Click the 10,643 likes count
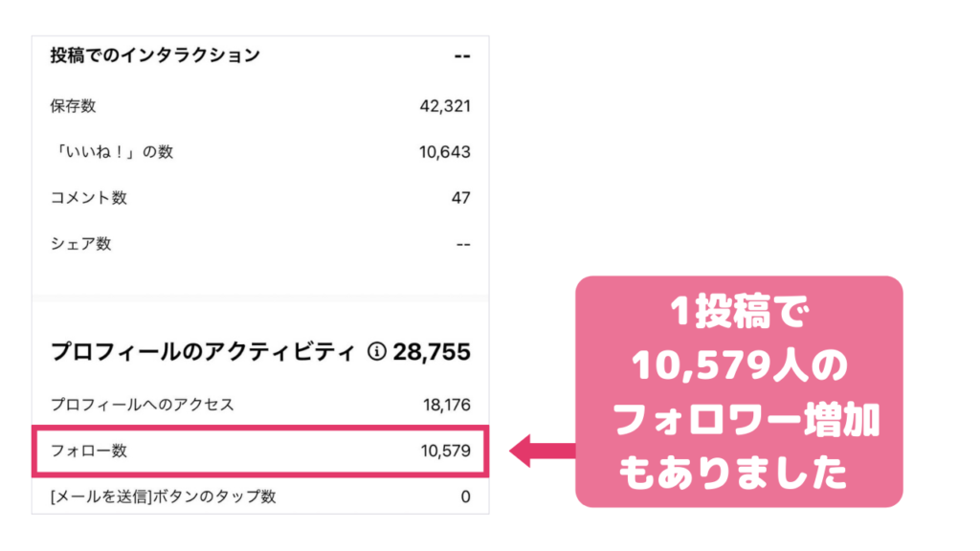Screen dimensions: 980x551 click(445, 152)
